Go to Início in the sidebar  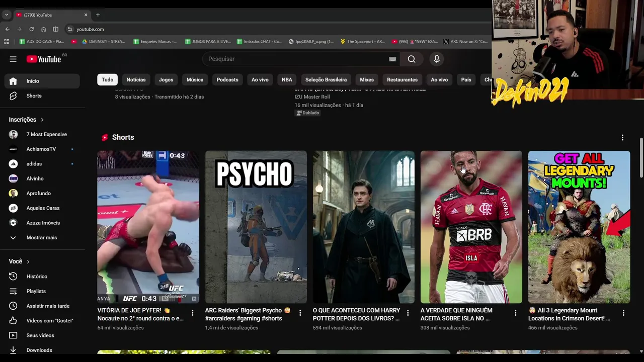[42, 81]
